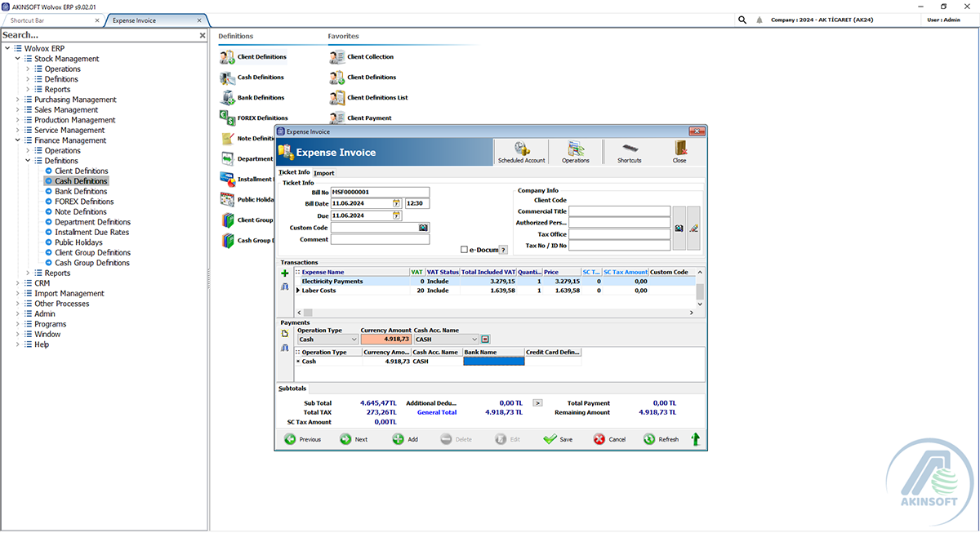Collapse the Stock Management tree node
The image size is (980, 533).
(x=18, y=59)
